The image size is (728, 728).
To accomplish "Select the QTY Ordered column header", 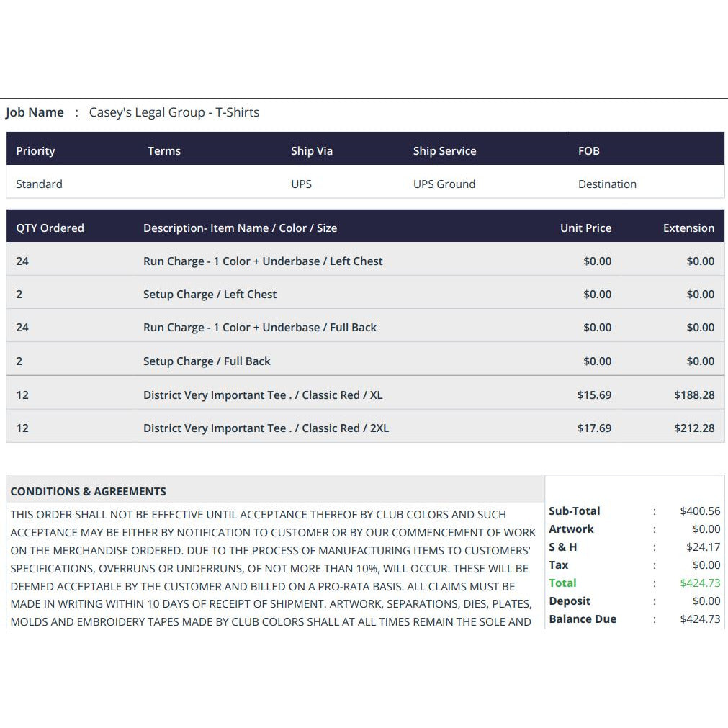I will pos(50,228).
